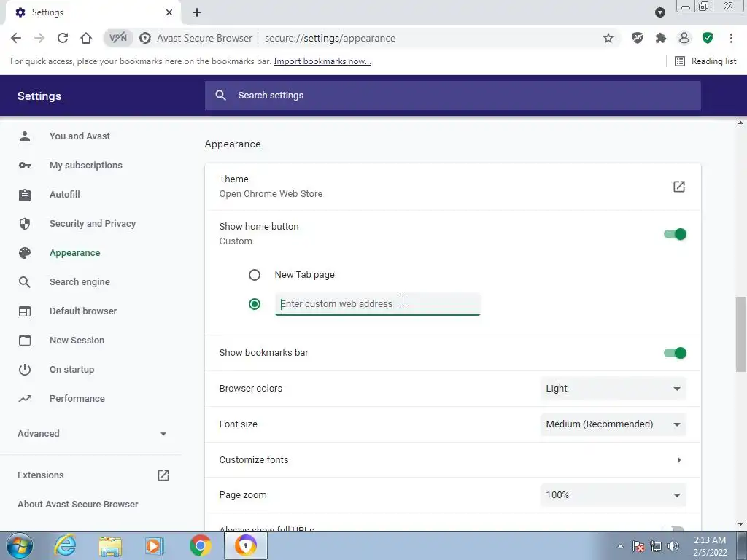Open Default browser settings
Image resolution: width=747 pixels, height=560 pixels.
(x=83, y=311)
